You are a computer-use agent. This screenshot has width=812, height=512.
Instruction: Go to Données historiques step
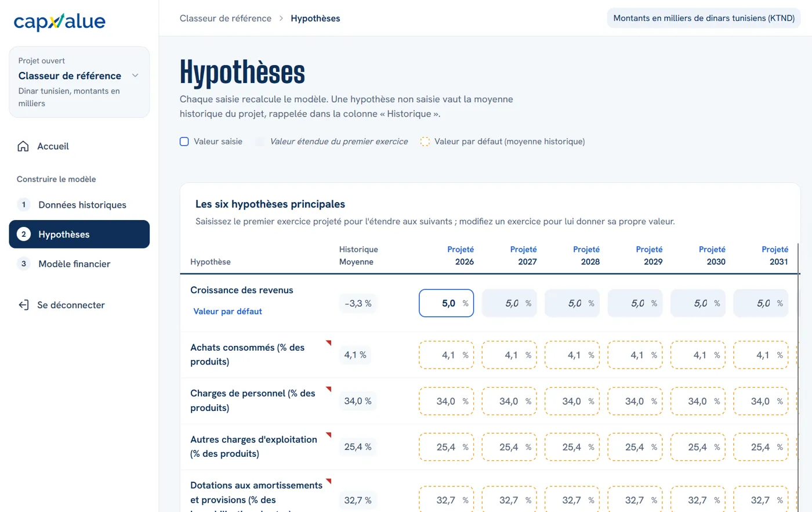(x=79, y=204)
